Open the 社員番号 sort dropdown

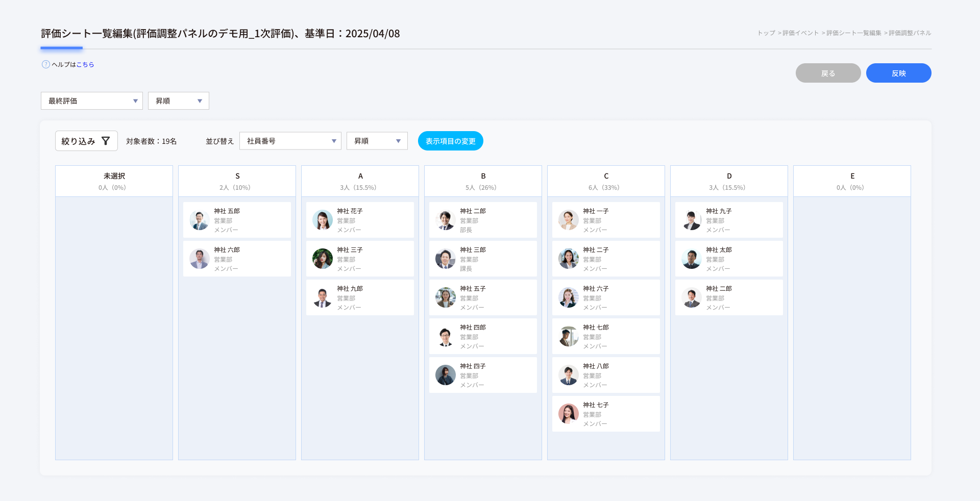point(290,141)
